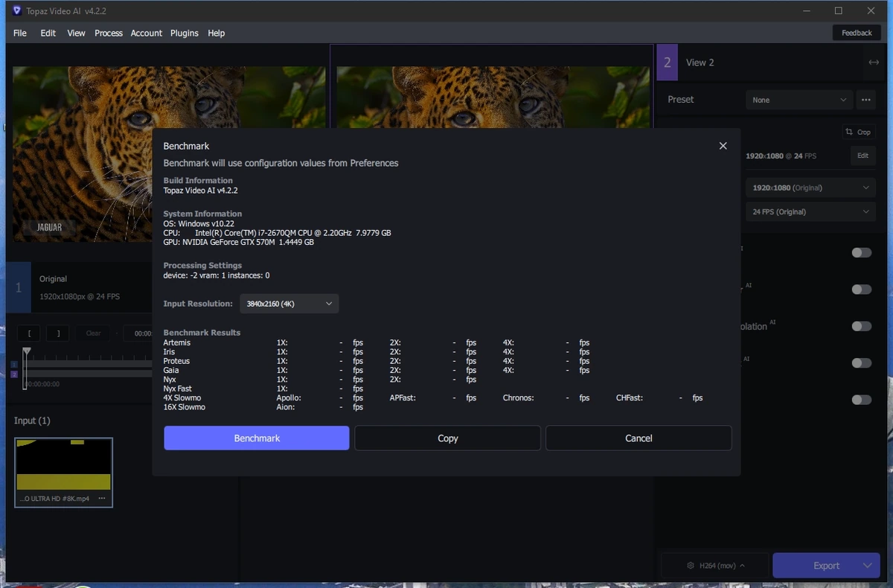
Task: Click the gear icon next to H264 (mov)
Action: click(691, 566)
